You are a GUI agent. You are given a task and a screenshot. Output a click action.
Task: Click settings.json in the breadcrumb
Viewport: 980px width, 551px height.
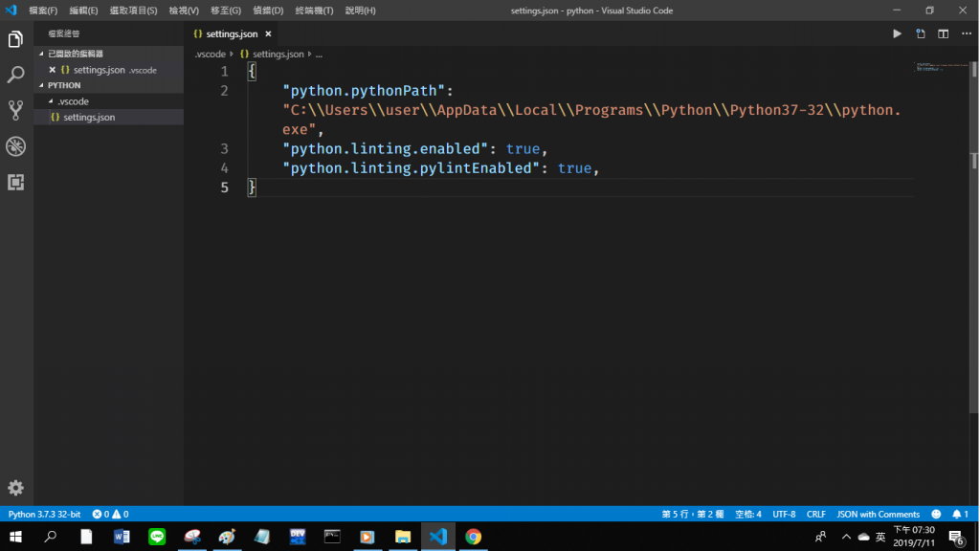click(272, 55)
